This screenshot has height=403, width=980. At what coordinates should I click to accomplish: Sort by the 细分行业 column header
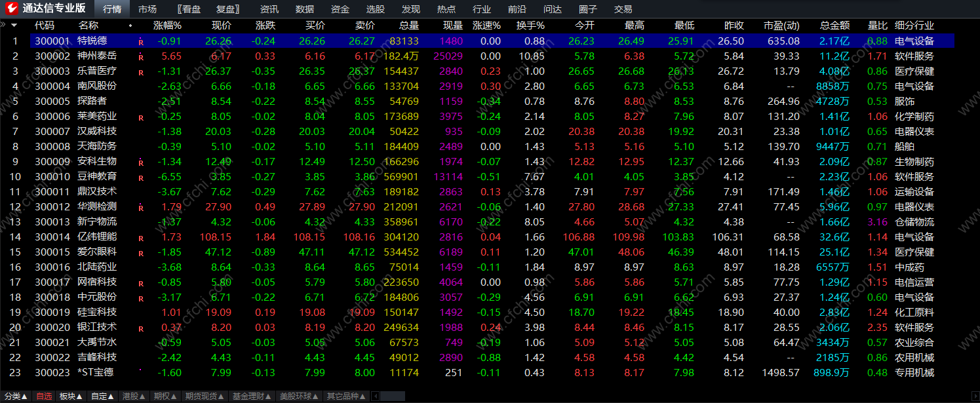tap(914, 26)
